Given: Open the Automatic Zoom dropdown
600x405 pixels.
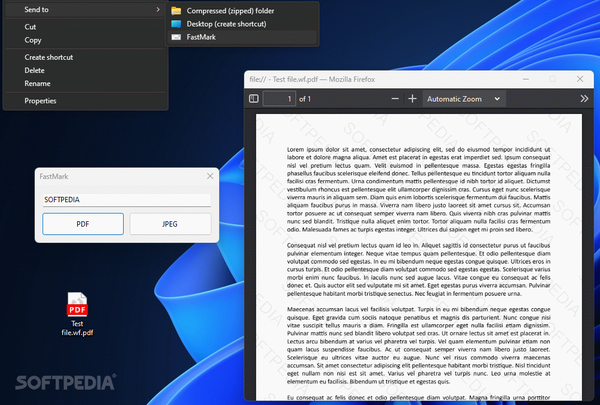Looking at the screenshot, I should [x=464, y=99].
